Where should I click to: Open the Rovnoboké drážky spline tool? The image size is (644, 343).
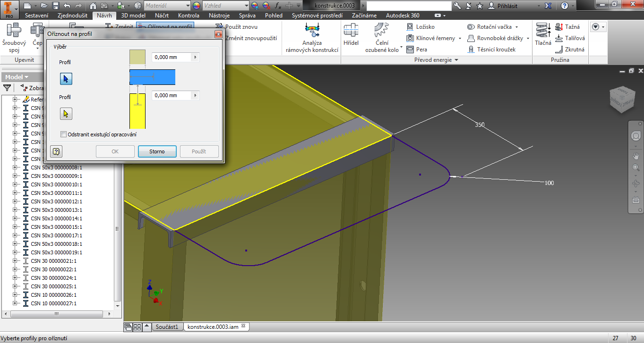pos(498,38)
